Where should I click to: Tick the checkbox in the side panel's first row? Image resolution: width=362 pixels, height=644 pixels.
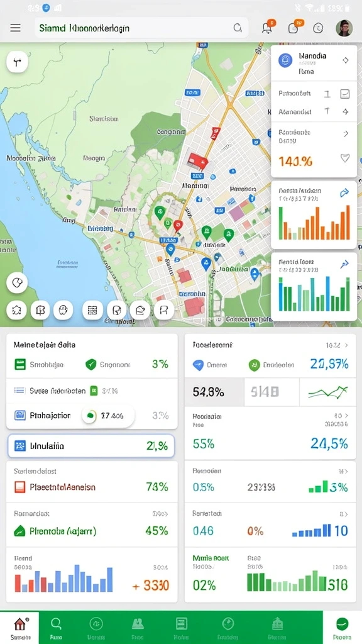345,94
